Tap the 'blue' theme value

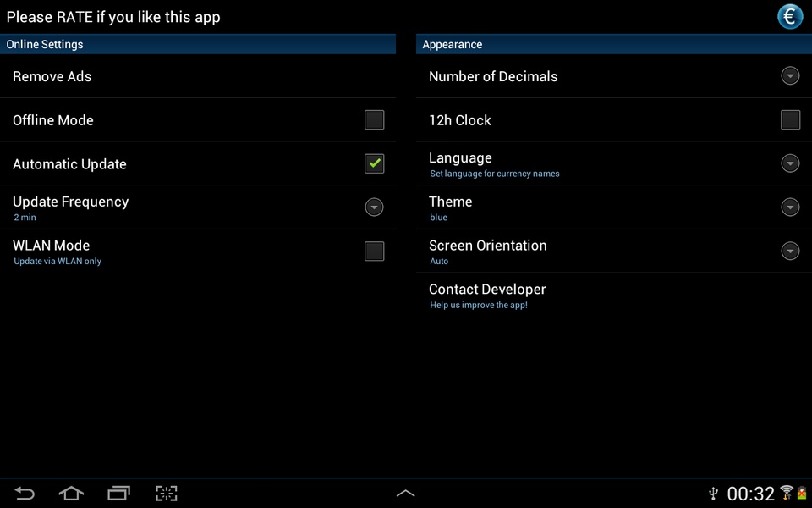coord(439,218)
